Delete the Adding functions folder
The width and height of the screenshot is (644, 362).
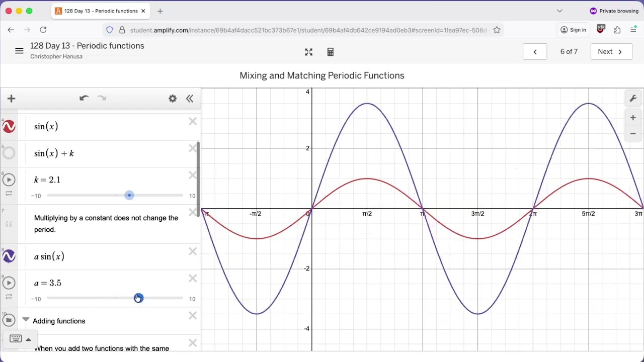tap(193, 316)
